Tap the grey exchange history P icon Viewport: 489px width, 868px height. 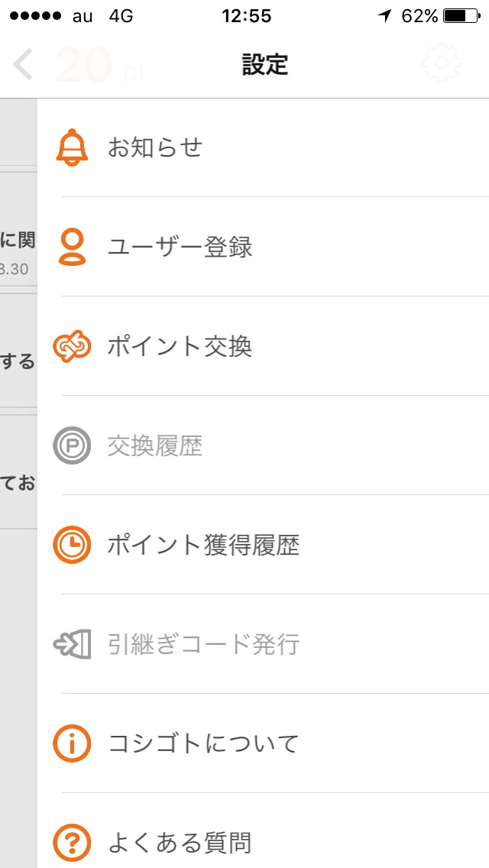click(73, 445)
